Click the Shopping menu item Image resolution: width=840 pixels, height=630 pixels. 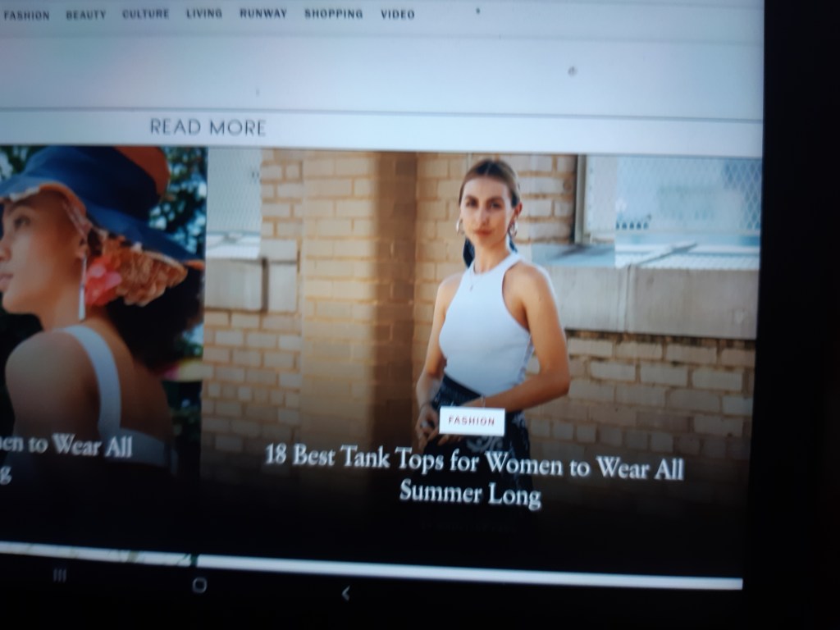point(333,14)
